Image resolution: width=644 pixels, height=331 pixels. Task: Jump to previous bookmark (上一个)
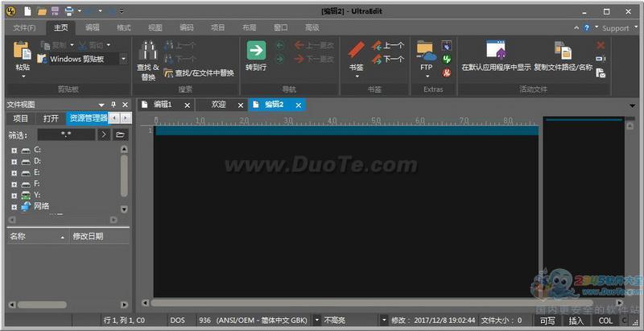(387, 45)
